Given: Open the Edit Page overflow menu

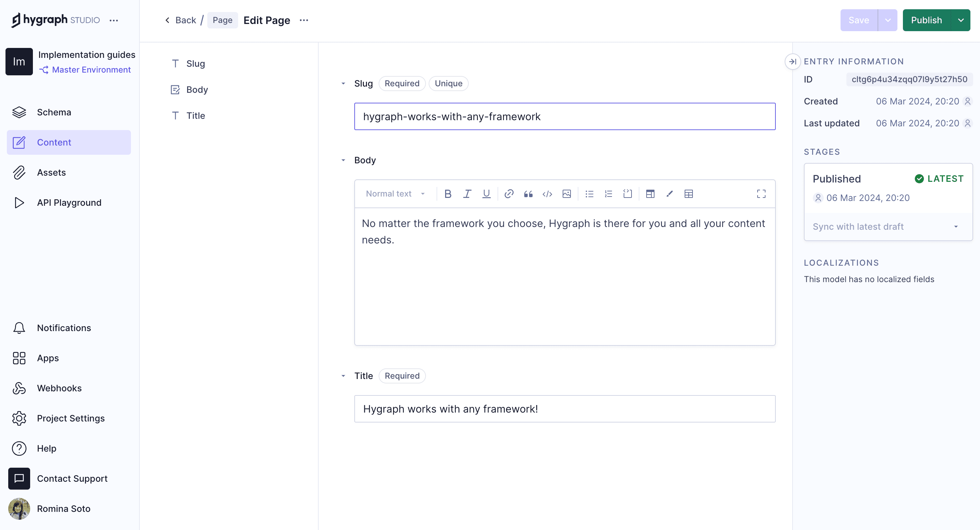Looking at the screenshot, I should click(x=304, y=20).
